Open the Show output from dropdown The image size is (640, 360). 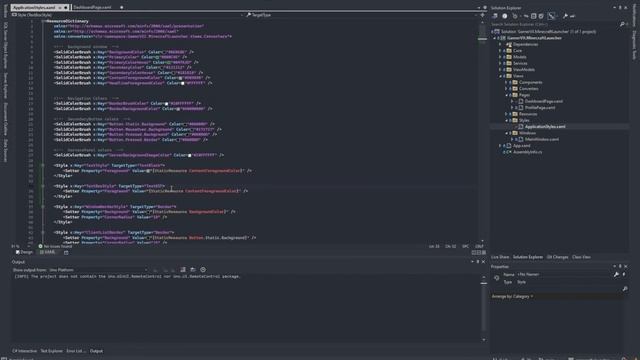pyautogui.click(x=98, y=270)
